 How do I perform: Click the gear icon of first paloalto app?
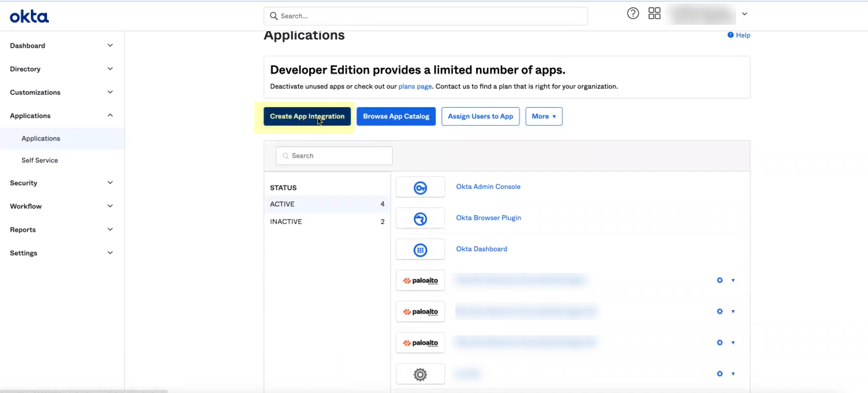pos(720,280)
